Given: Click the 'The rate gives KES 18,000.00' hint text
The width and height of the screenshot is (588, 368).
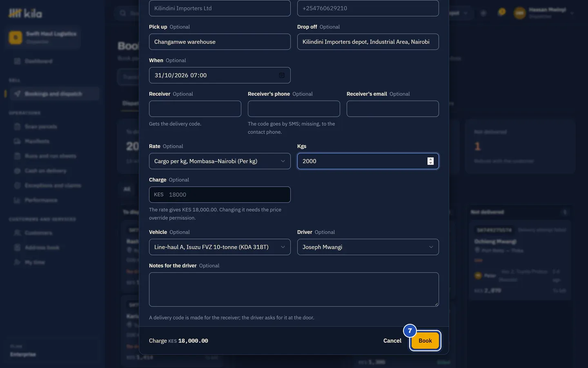Looking at the screenshot, I should click(x=215, y=214).
